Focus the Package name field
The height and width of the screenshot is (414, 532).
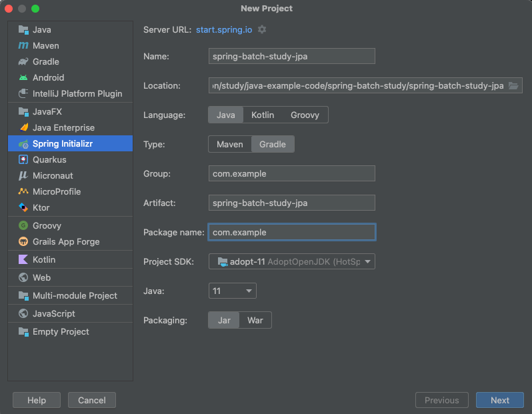point(292,232)
